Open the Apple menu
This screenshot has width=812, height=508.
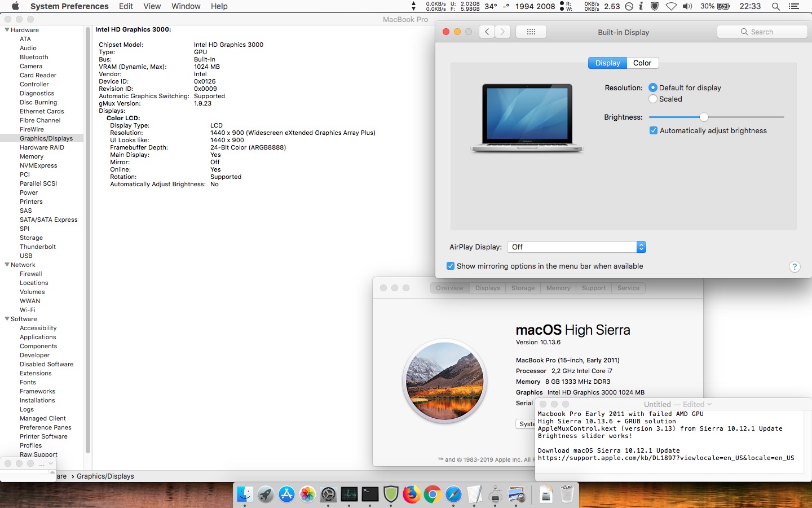point(15,6)
